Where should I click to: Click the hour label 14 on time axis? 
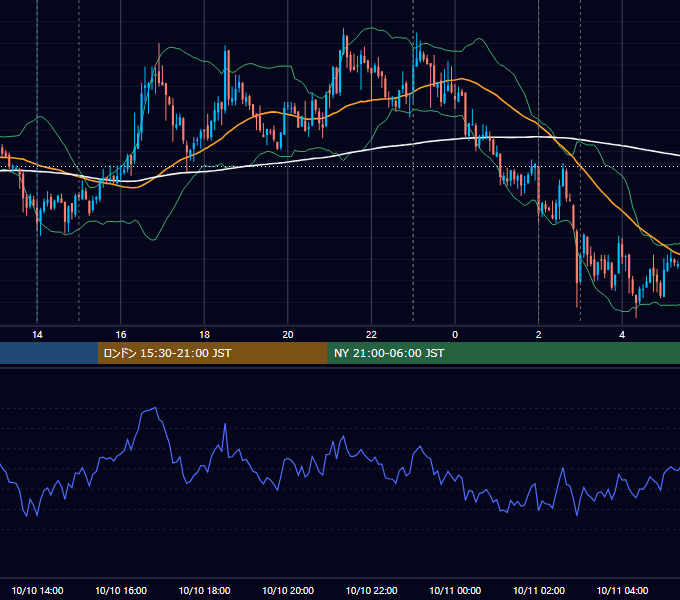coord(37,335)
